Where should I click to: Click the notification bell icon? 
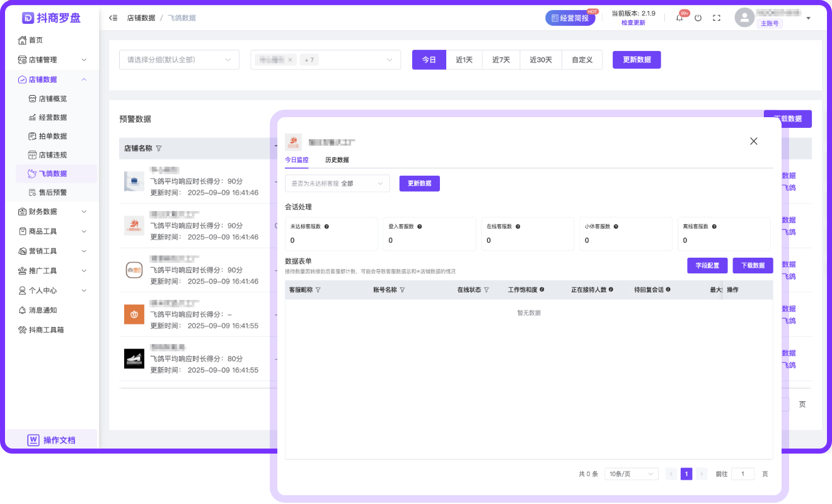tap(679, 18)
